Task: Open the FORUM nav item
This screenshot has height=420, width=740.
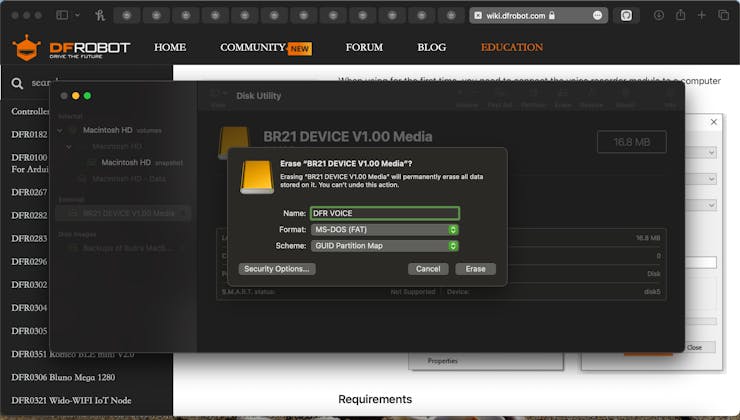Action: pos(364,47)
